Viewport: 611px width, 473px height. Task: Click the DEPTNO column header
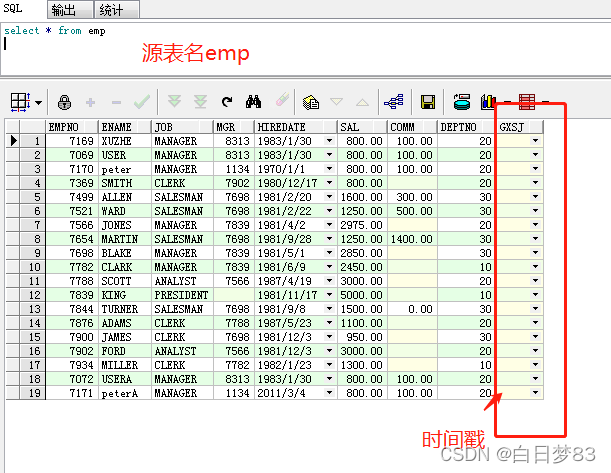[466, 127]
